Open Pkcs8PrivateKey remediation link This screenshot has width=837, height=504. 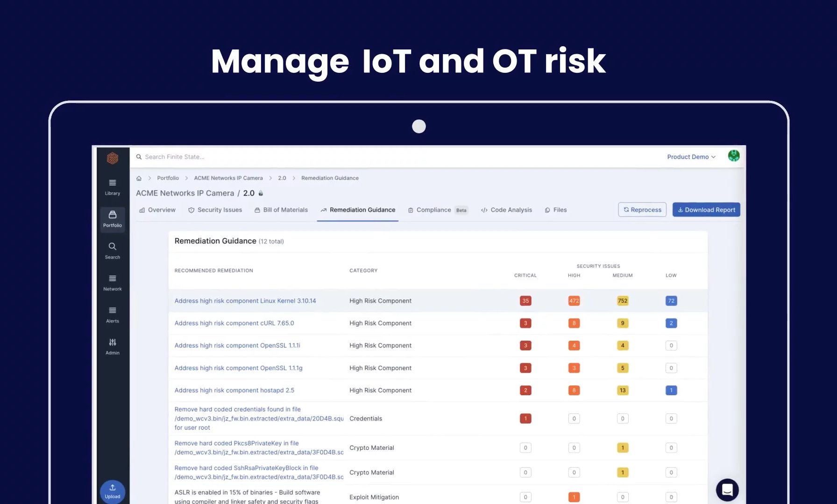pyautogui.click(x=259, y=448)
